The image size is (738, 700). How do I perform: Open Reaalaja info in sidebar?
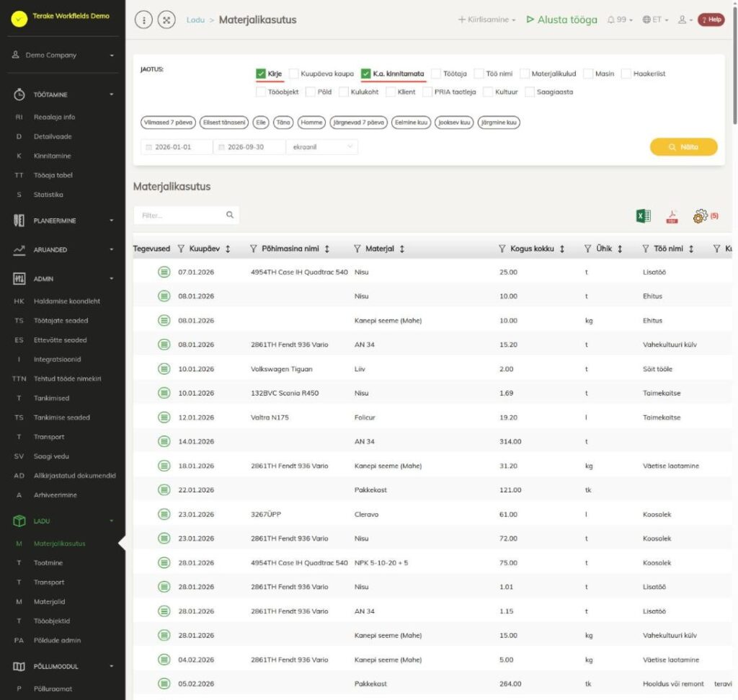[x=54, y=117]
